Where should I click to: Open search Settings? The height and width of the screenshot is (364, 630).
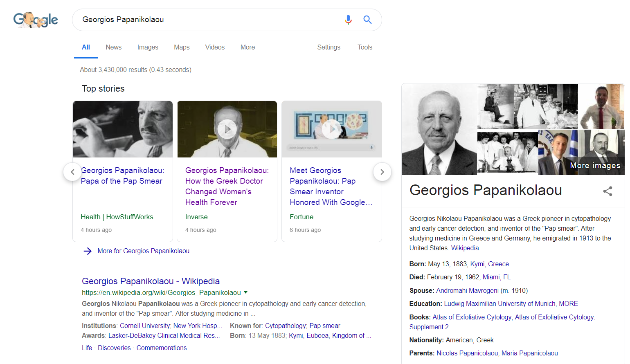tap(328, 47)
